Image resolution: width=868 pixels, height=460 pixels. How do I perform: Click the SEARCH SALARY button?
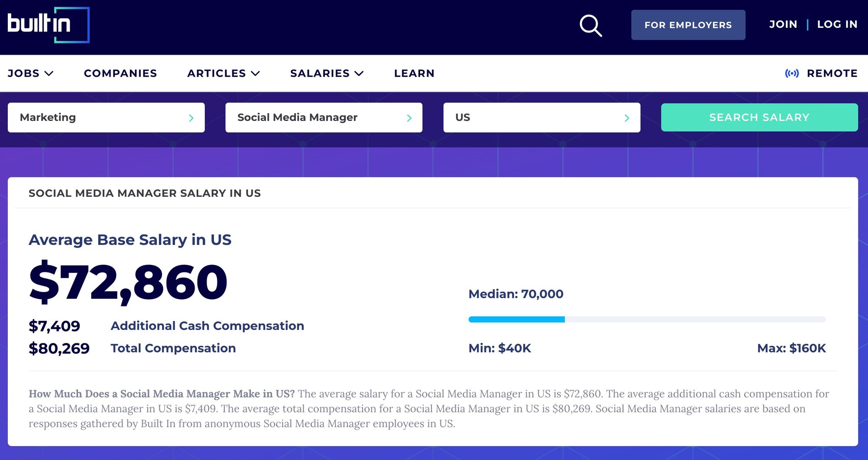pyautogui.click(x=759, y=117)
